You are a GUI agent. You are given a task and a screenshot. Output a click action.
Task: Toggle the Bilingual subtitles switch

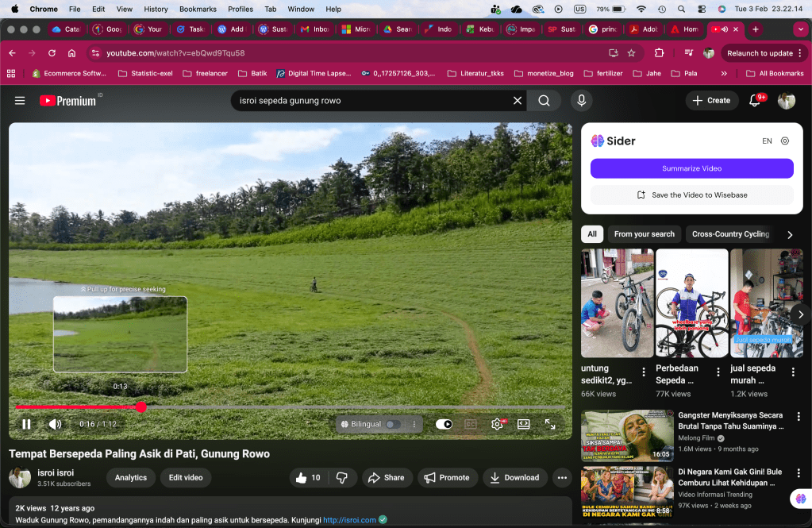[x=393, y=425]
